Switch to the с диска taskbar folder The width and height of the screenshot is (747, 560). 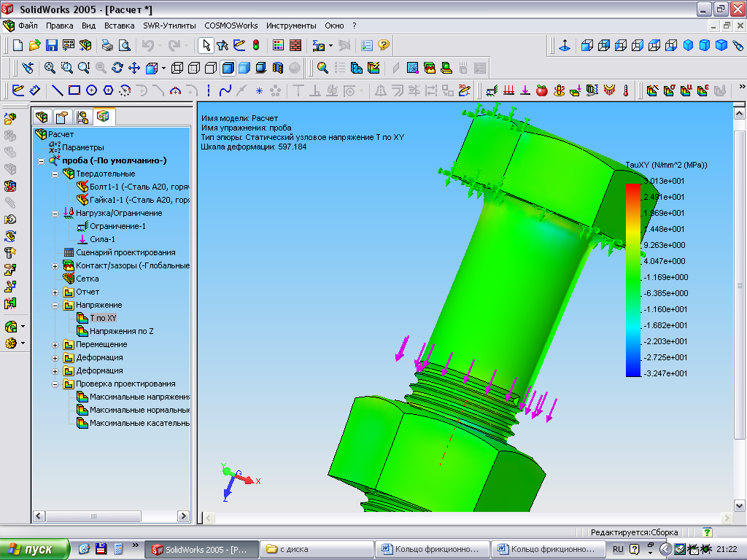pyautogui.click(x=317, y=550)
